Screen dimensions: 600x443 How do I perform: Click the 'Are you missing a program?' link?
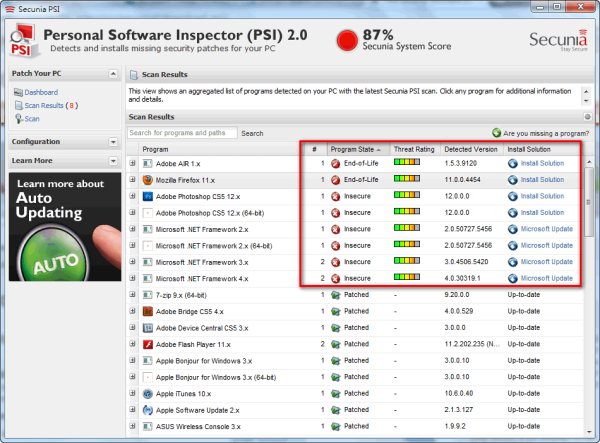[546, 134]
